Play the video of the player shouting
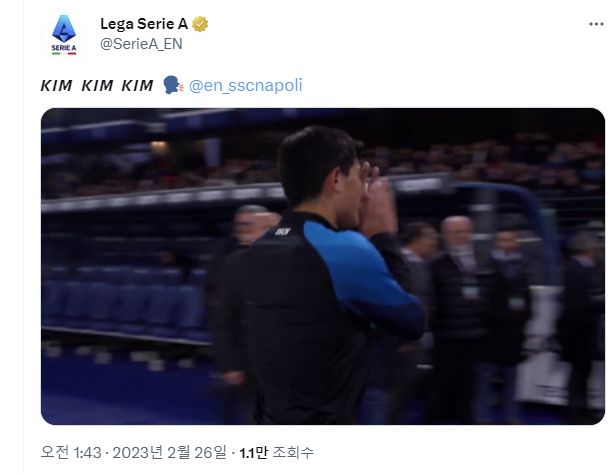The height and width of the screenshot is (473, 616). click(323, 266)
